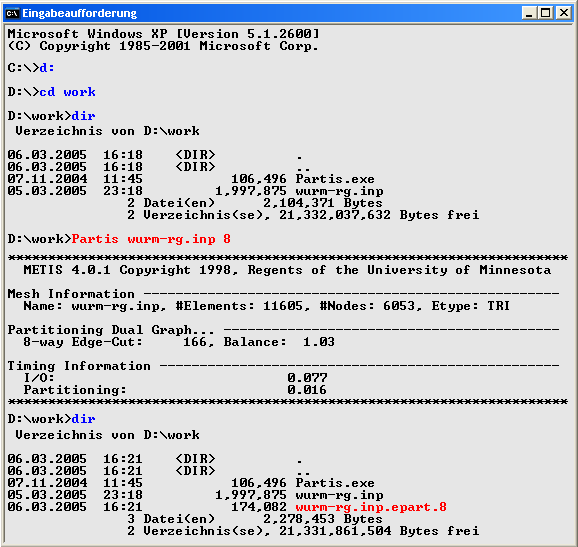Click the red 'Partis wurm-rg.inp 8' command
The width and height of the screenshot is (578, 547).
tap(151, 239)
